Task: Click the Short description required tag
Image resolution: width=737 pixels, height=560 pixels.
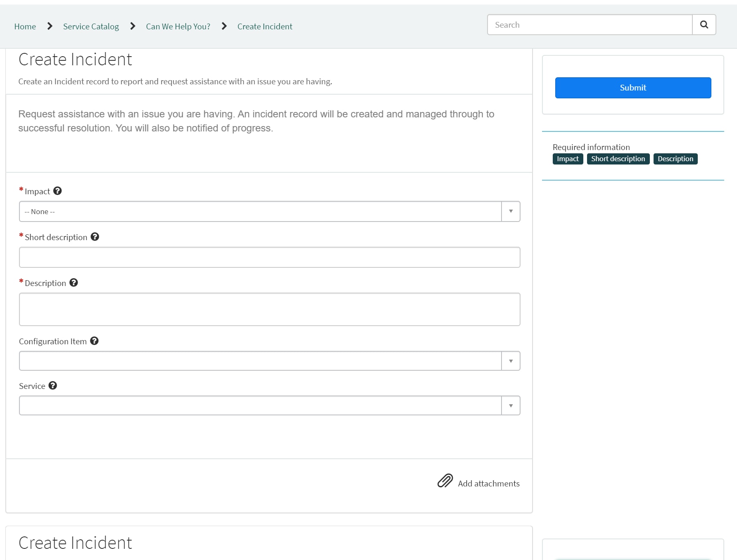Action: click(618, 159)
